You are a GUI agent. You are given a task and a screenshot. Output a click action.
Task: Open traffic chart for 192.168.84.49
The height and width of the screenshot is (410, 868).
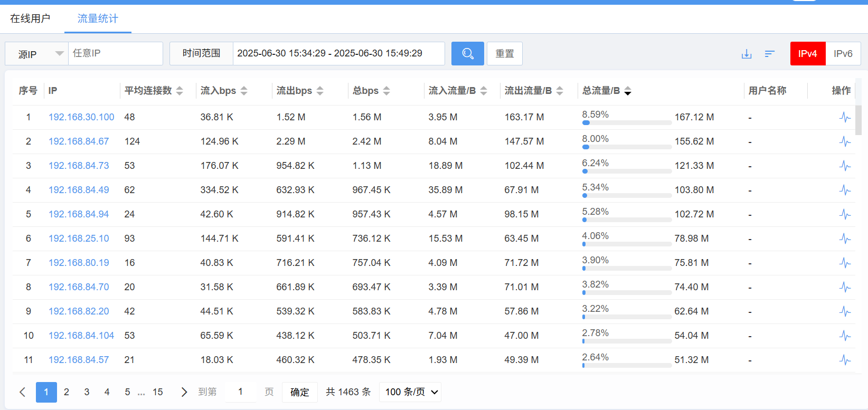tap(845, 190)
